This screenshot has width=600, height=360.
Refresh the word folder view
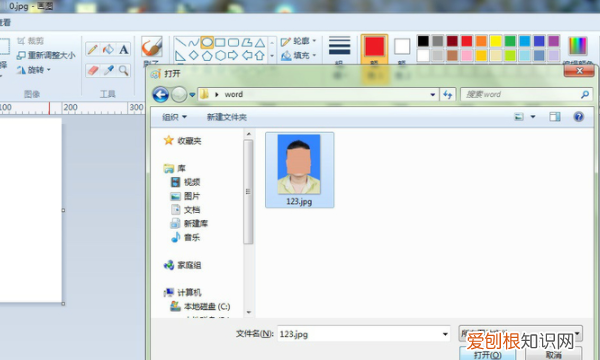(448, 94)
